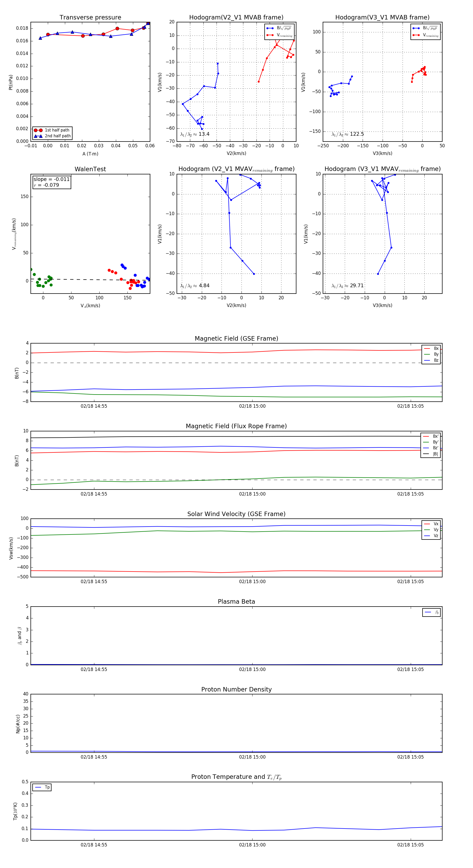Image resolution: width=473 pixels, height=868 pixels.
Task: Select the Bx' legend entry in Flux Rope plot
Action: pos(431,436)
